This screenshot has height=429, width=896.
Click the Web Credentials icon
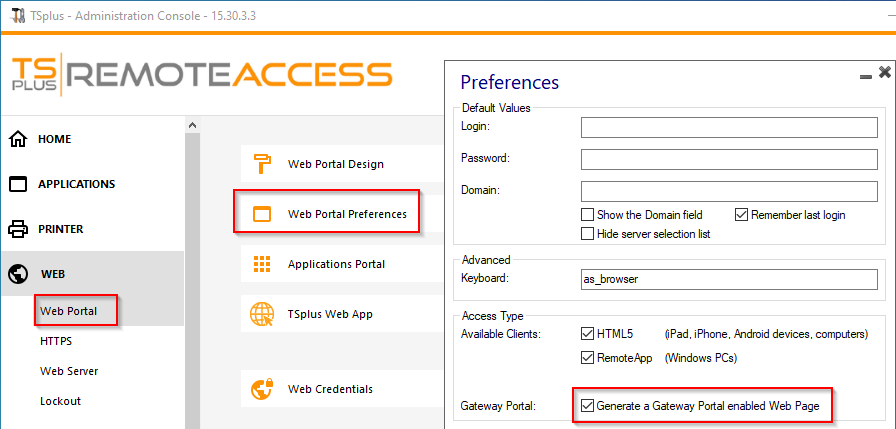[262, 389]
